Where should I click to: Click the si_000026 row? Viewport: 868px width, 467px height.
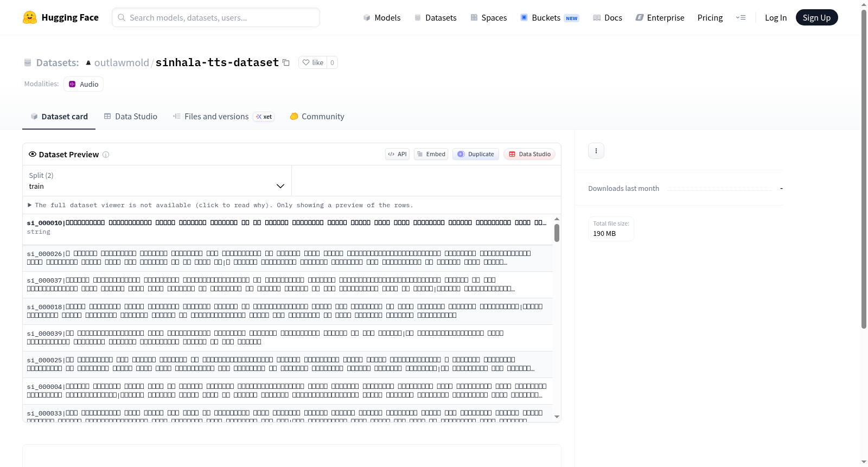click(x=288, y=258)
